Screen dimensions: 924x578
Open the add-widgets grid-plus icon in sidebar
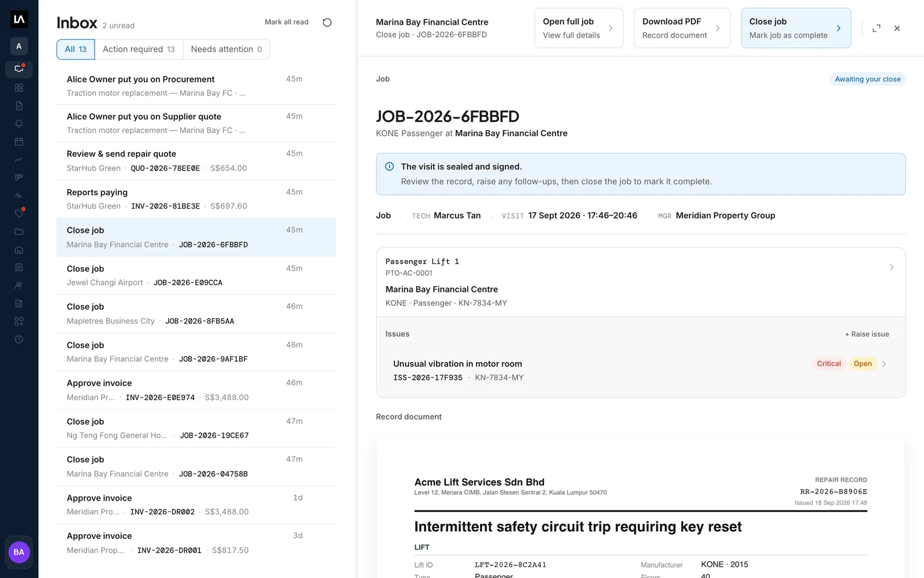[x=19, y=321]
